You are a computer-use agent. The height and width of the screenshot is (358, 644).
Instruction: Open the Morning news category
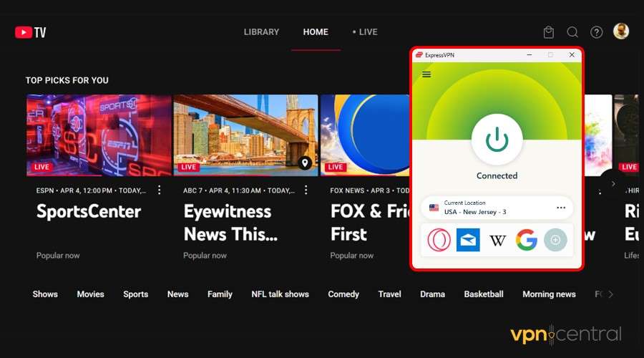[549, 294]
